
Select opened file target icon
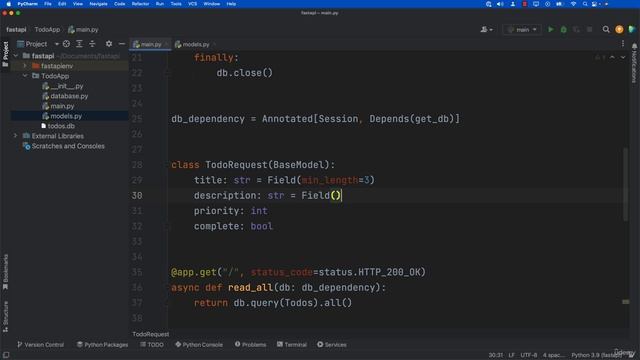point(67,44)
